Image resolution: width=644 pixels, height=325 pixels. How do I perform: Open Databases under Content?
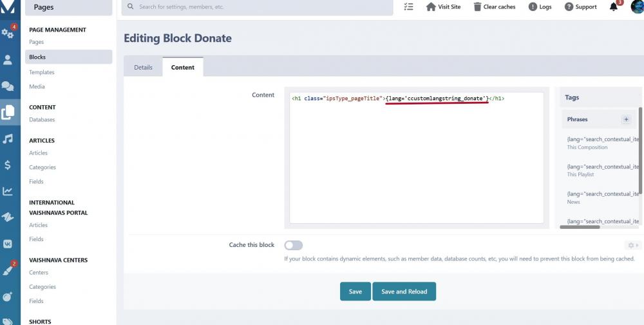[42, 120]
